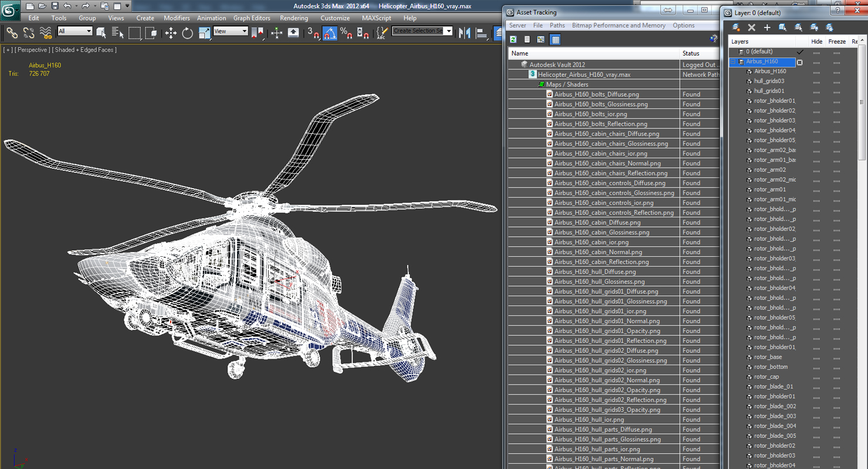868x469 pixels.
Task: Open the Graph Editors menu
Action: coord(252,18)
